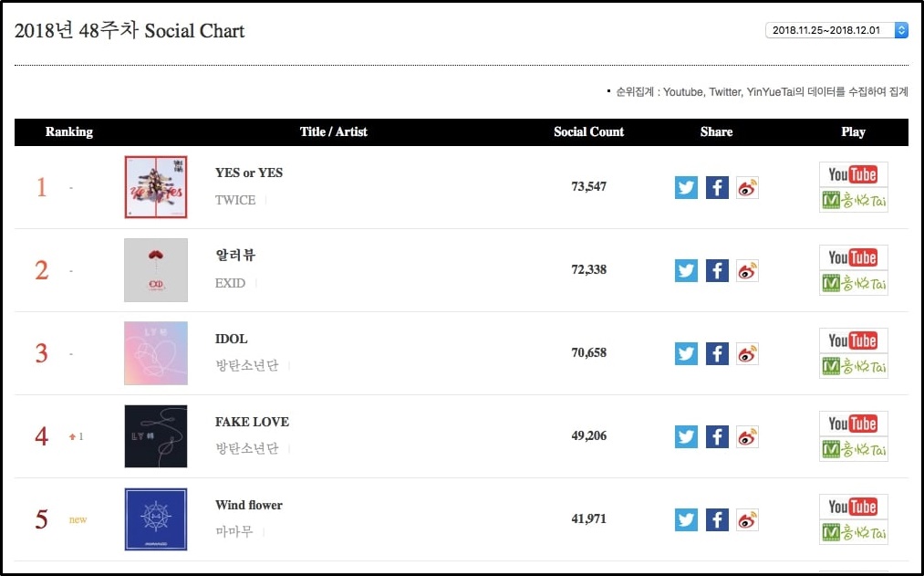Play YES or YES on YouTube
The height and width of the screenshot is (576, 924).
point(853,174)
